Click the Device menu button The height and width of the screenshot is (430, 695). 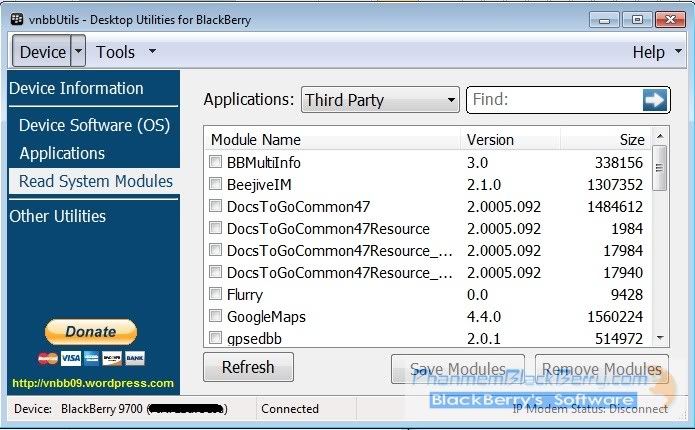pyautogui.click(x=43, y=52)
